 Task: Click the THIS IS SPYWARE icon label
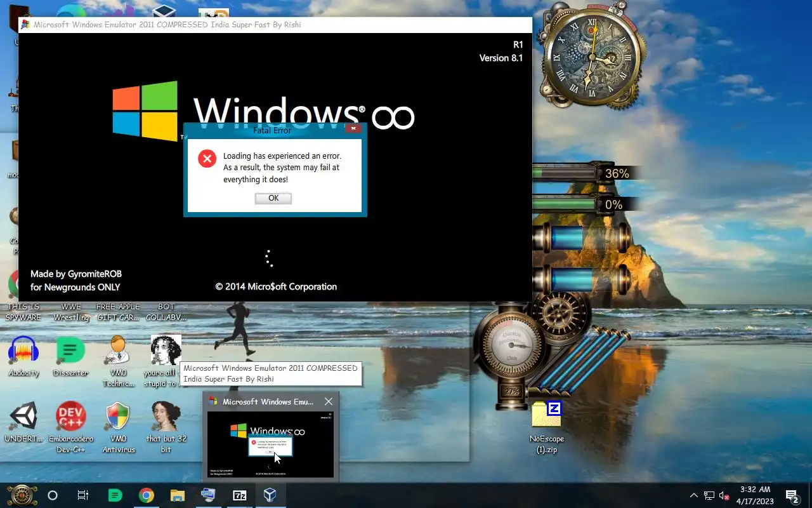click(23, 312)
